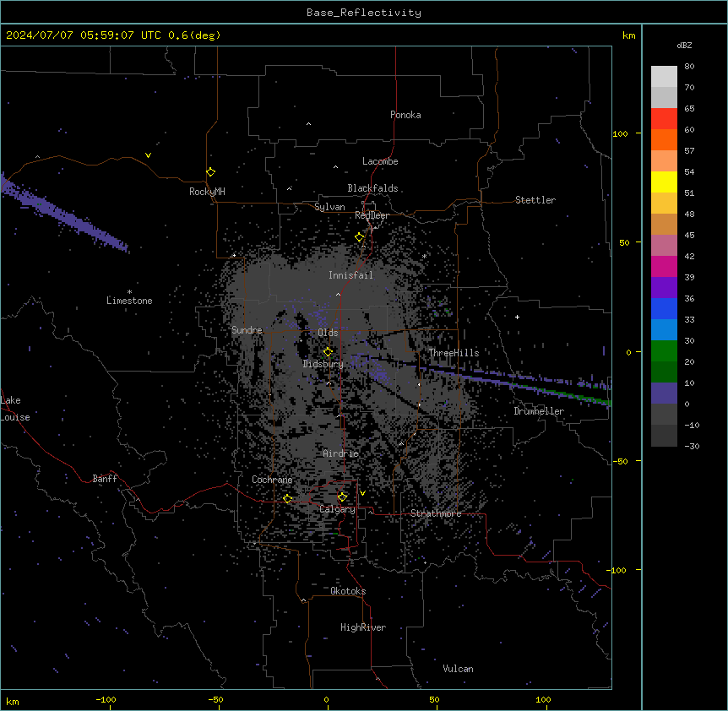Click the purple 0-10 dBZ legend swatch

point(664,393)
